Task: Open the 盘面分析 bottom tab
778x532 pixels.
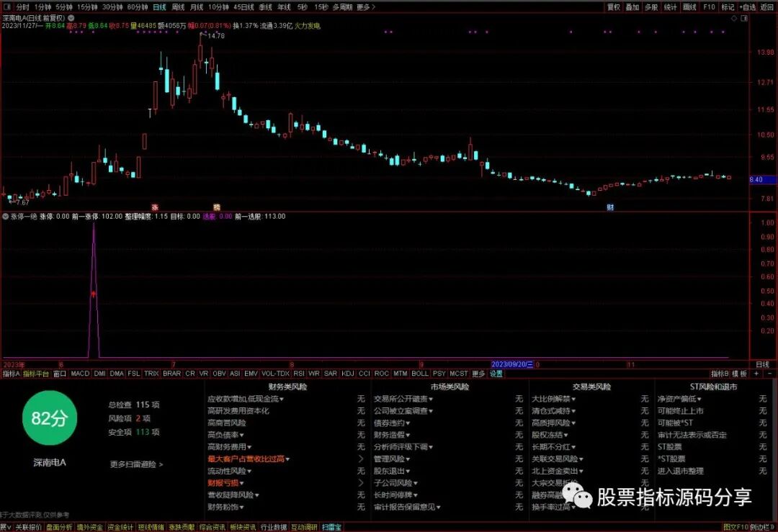Action: 59,527
